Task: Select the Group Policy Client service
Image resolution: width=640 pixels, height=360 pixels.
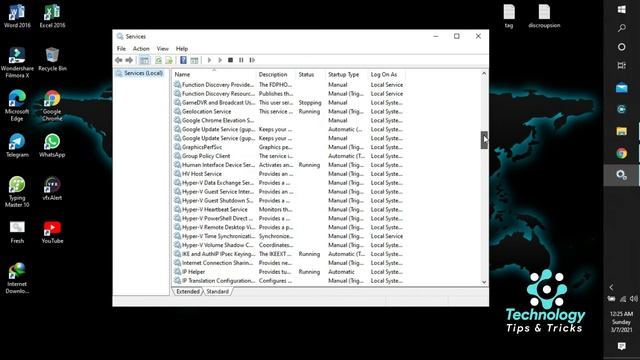Action: 289,156
